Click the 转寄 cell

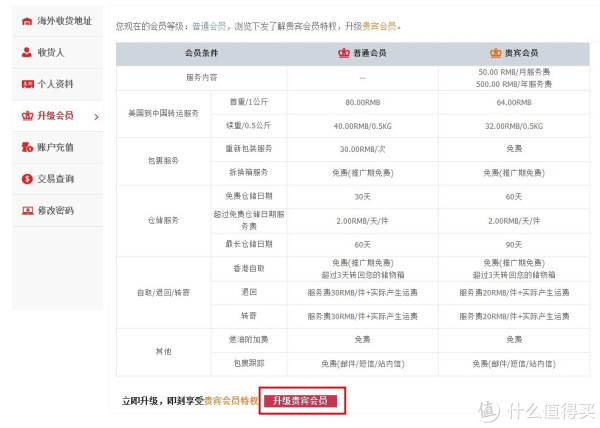tap(249, 316)
